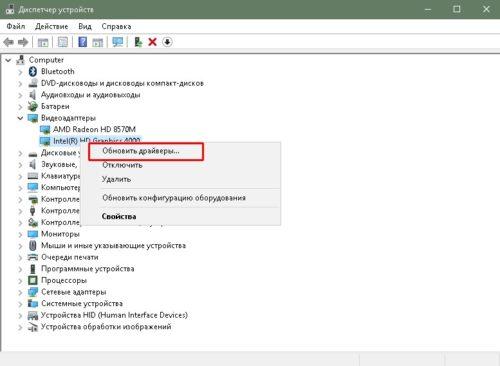The height and width of the screenshot is (366, 500).
Task: Choose Удалить in context menu
Action: (116, 179)
